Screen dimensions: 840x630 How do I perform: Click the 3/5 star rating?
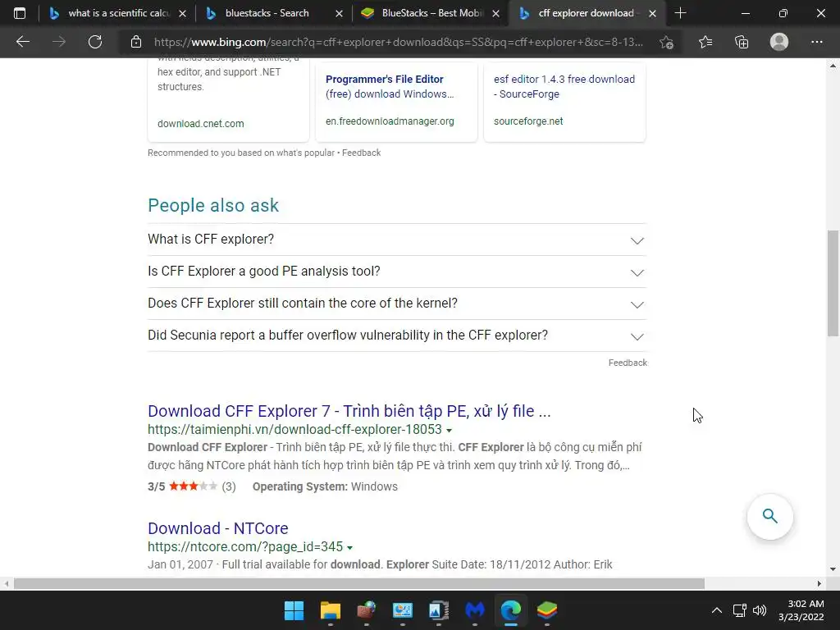pos(192,486)
